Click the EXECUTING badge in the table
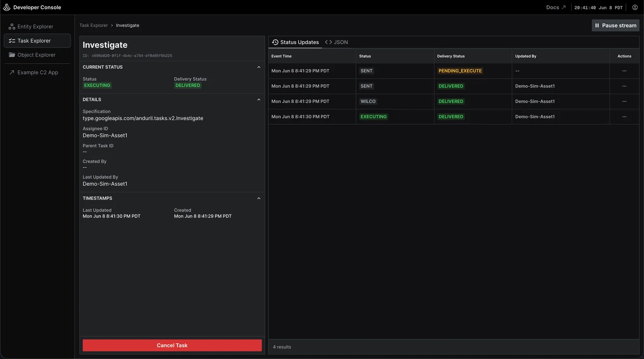 tap(374, 117)
